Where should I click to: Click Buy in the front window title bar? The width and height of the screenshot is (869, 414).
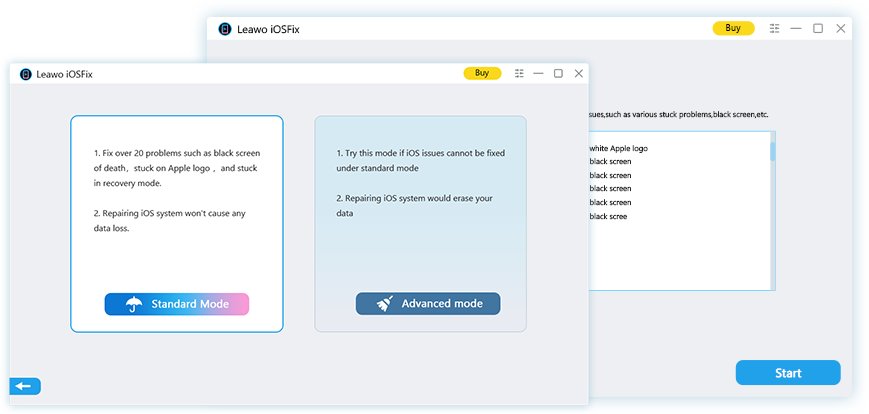482,73
